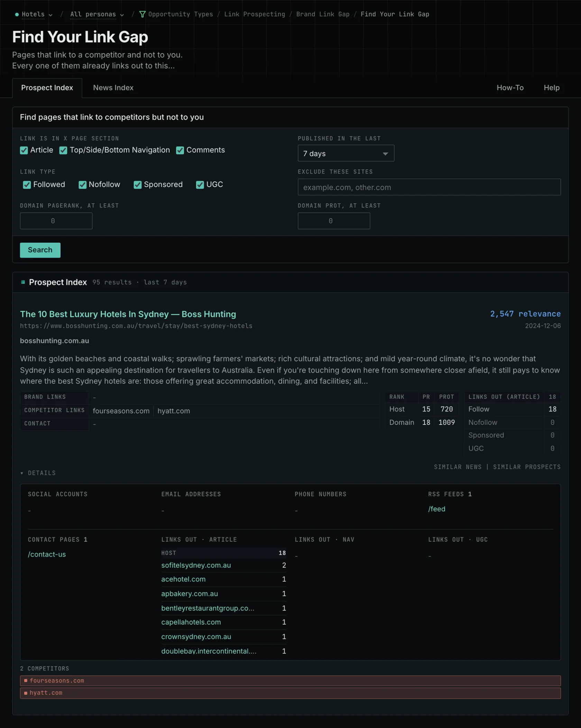Go to the Brand Link Gap breadcrumb

323,14
